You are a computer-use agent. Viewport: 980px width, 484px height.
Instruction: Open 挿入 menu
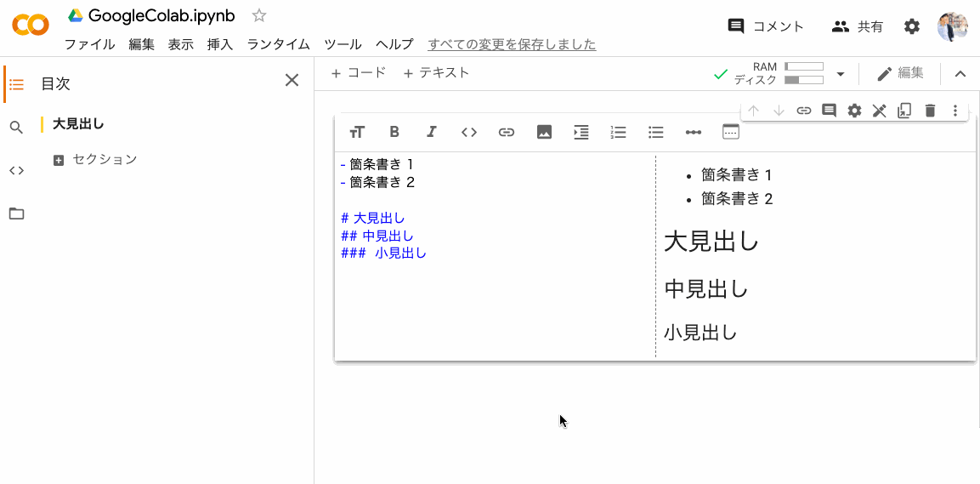tap(220, 44)
